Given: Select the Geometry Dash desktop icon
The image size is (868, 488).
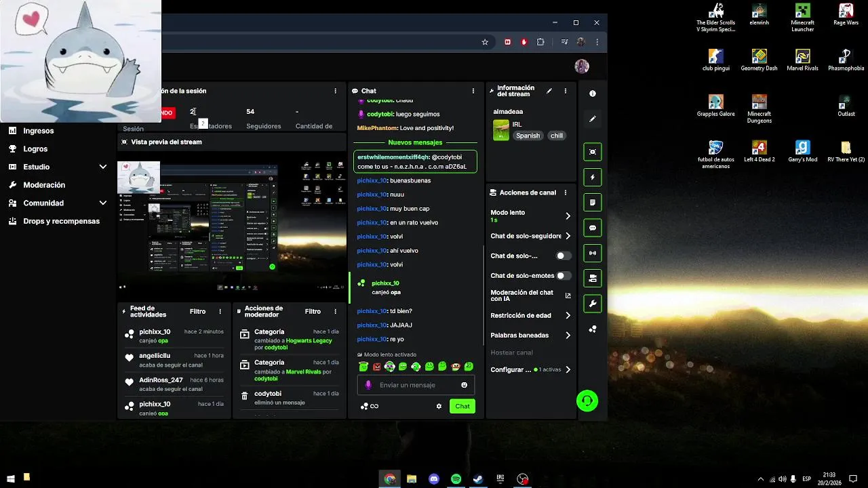Looking at the screenshot, I should [x=759, y=60].
